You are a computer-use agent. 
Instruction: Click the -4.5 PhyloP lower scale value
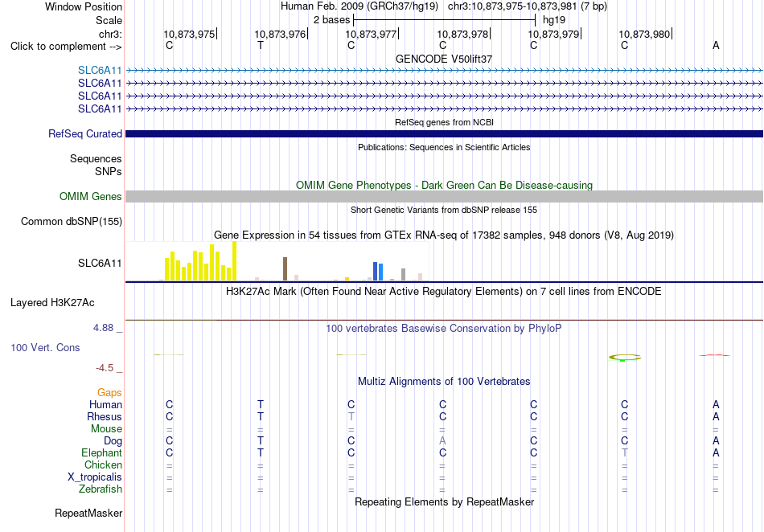[105, 368]
